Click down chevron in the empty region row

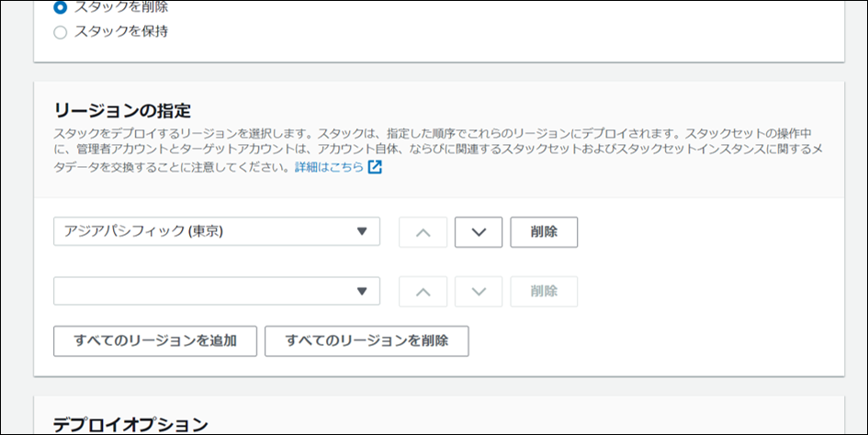tap(479, 292)
